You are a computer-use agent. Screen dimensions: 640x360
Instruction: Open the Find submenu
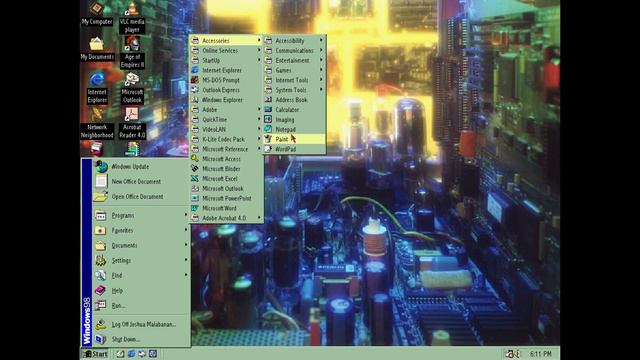[141, 276]
